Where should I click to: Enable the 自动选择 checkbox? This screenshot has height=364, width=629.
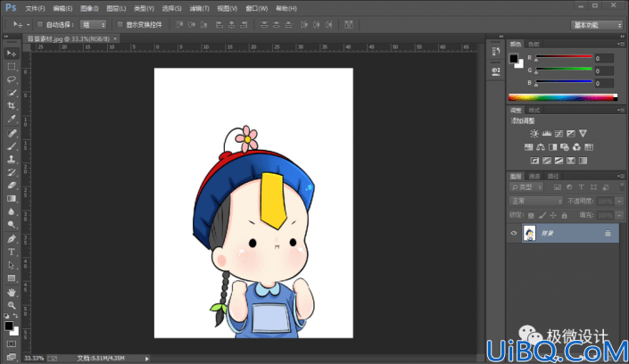[40, 24]
